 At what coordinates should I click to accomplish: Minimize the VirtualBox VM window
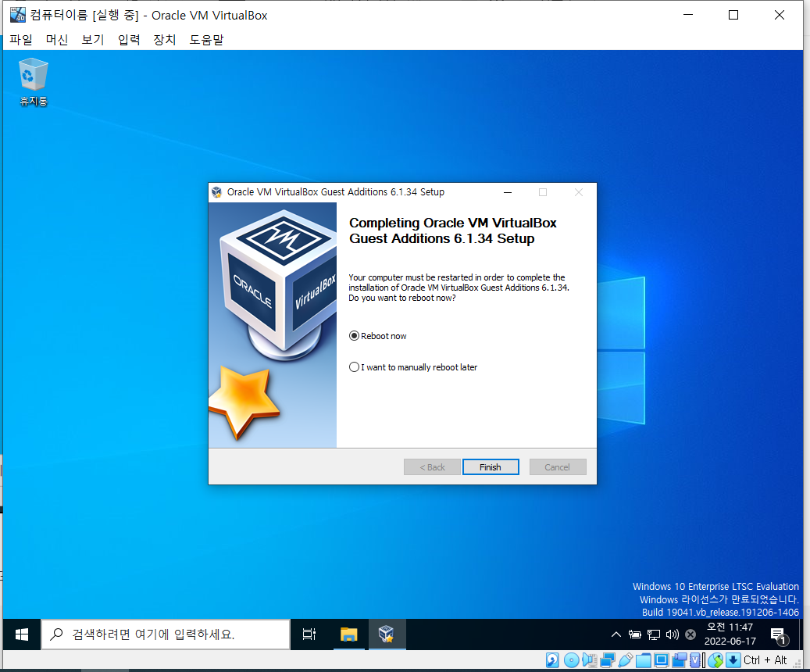coord(688,15)
